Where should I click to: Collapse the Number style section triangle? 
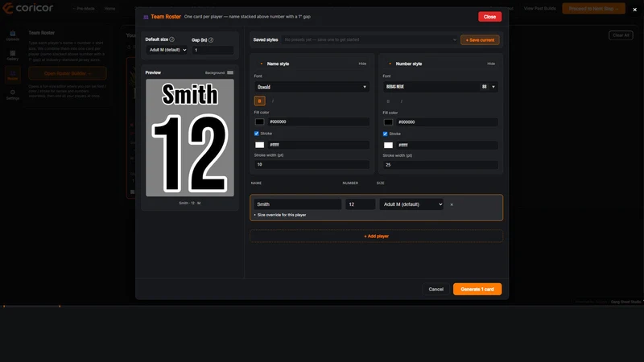[x=390, y=64]
